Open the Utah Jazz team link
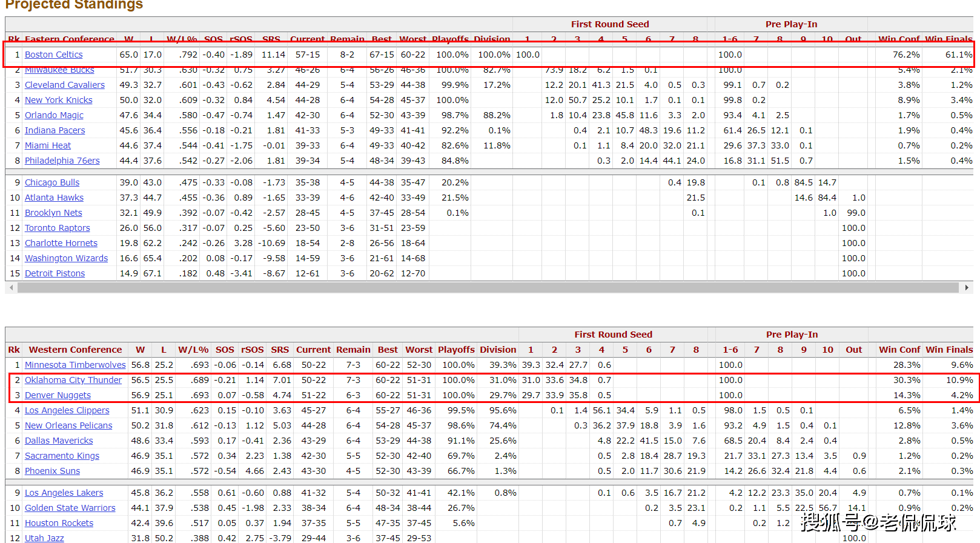Image resolution: width=980 pixels, height=543 pixels. [x=44, y=538]
